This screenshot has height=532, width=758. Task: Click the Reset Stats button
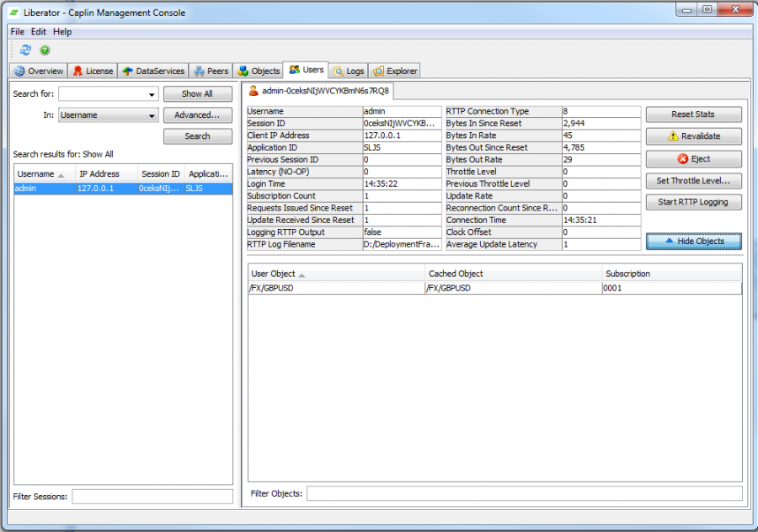[x=693, y=114]
